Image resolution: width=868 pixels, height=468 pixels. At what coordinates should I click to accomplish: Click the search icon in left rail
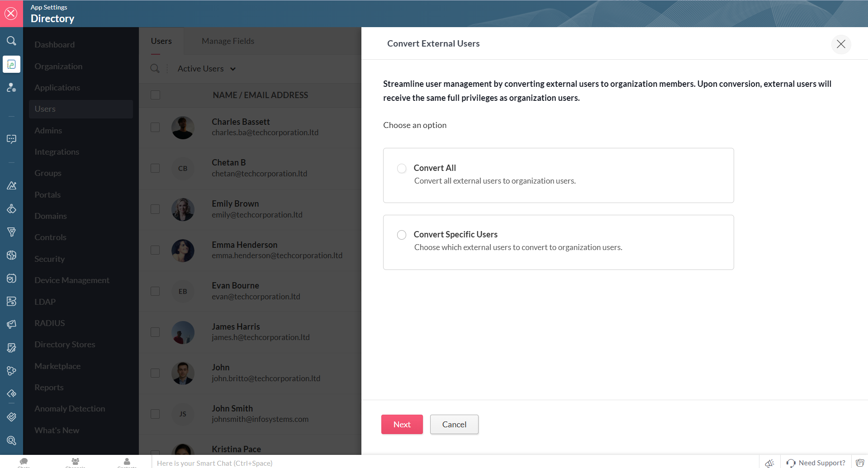point(11,41)
